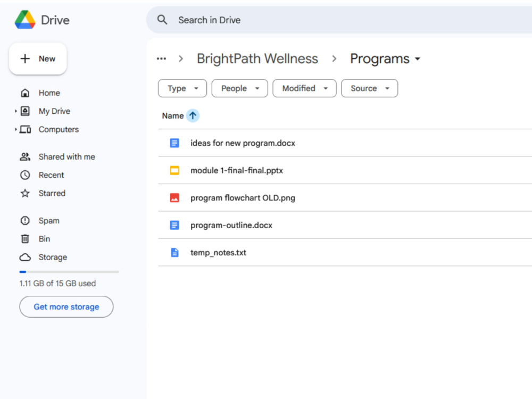
Task: Click the plus icon in New button
Action: click(x=25, y=59)
